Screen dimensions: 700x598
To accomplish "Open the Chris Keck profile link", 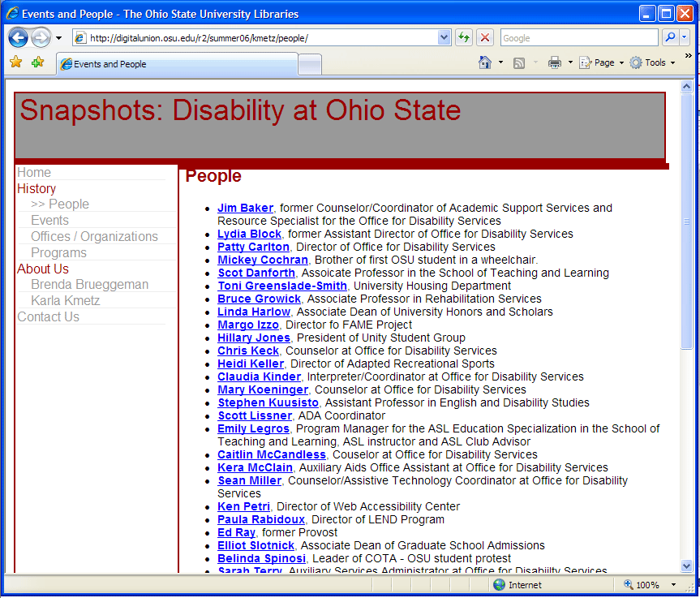I will point(247,351).
